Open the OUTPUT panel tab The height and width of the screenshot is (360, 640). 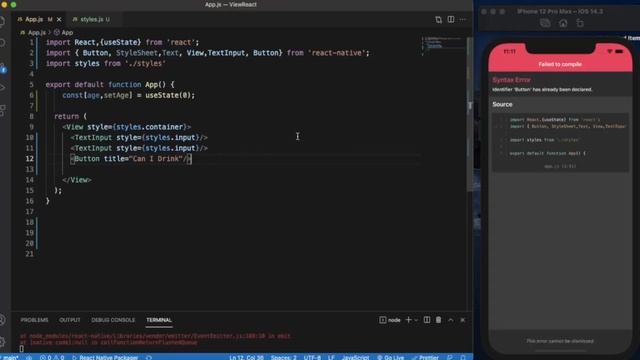70,320
